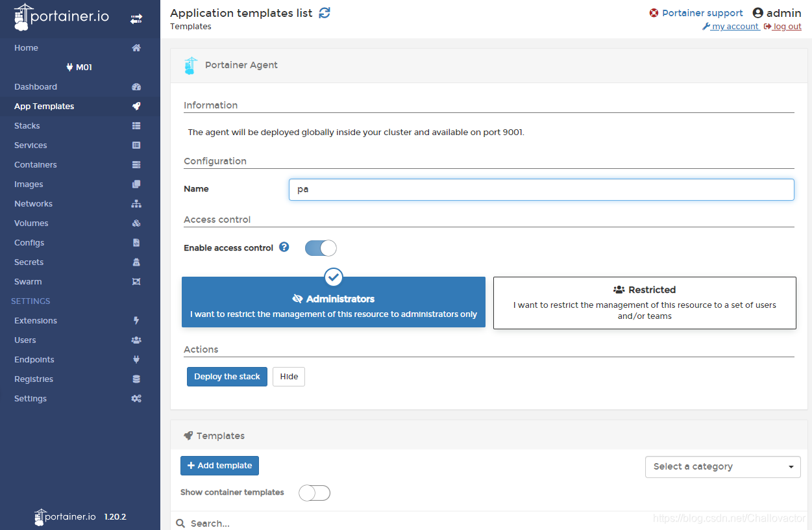812x530 pixels.
Task: Open Volumes menu item
Action: [80, 223]
